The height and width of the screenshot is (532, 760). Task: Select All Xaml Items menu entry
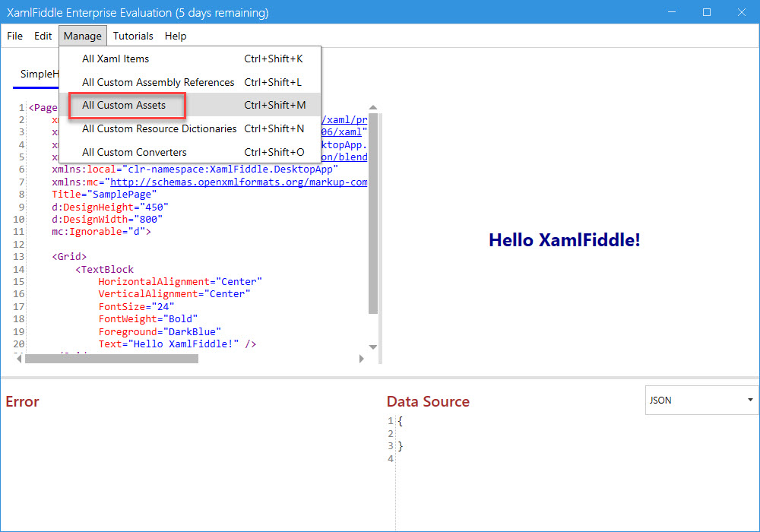coord(190,59)
